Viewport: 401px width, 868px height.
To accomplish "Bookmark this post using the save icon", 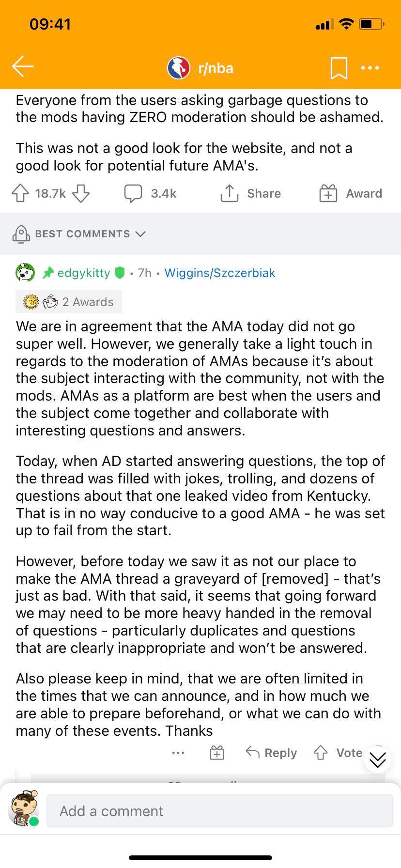I will [x=338, y=68].
